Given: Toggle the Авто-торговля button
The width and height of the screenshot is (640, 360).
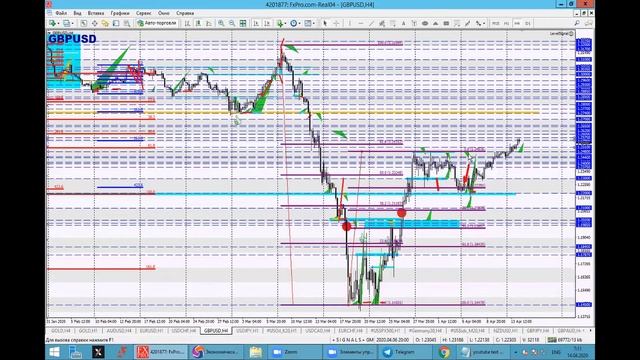Looking at the screenshot, I should 157,23.
